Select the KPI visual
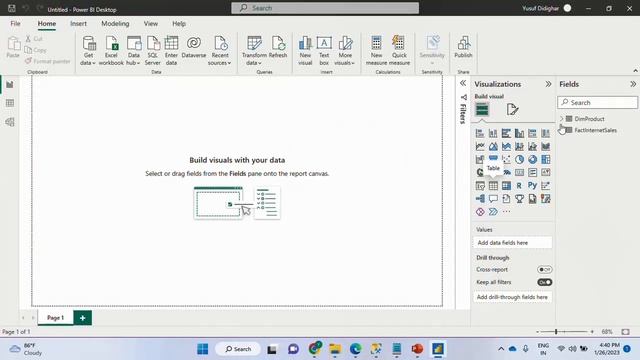 [x=545, y=172]
